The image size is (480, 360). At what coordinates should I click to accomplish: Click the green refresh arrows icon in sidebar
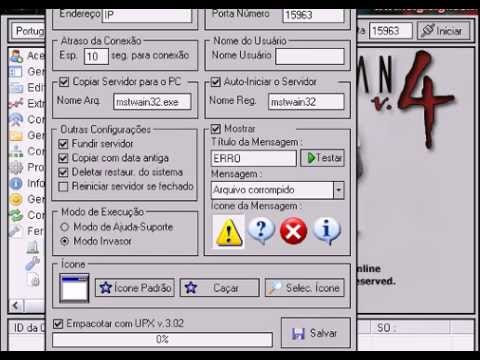16,215
